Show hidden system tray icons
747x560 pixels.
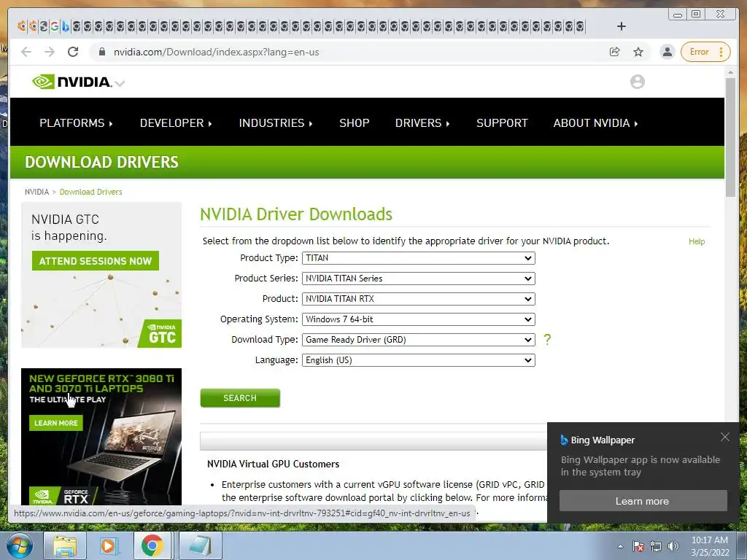click(620, 546)
